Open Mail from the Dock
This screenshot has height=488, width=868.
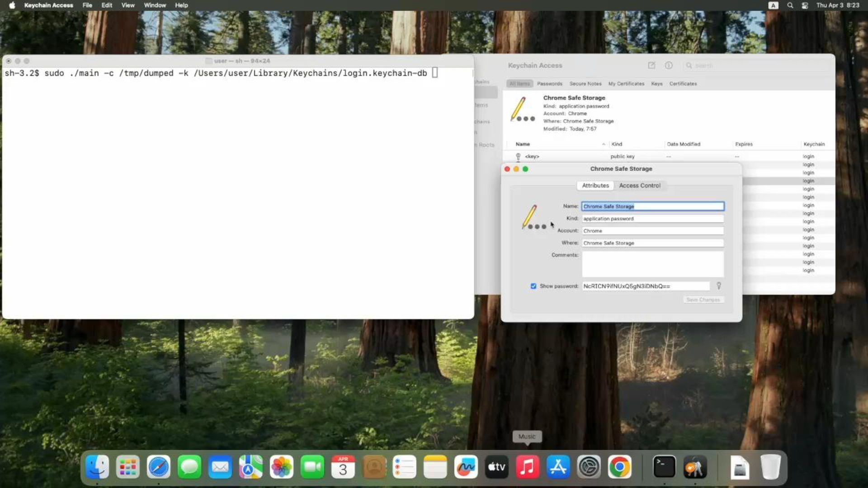click(x=220, y=467)
